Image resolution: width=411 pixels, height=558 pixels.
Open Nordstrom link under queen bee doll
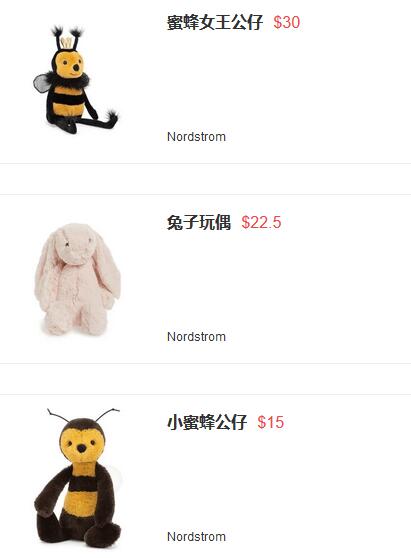(x=196, y=137)
